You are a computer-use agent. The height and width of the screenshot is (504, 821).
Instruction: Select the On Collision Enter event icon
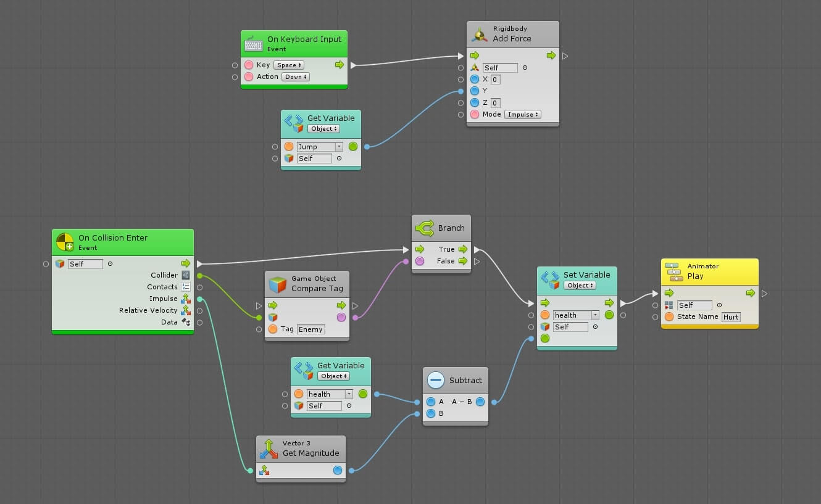pyautogui.click(x=65, y=242)
